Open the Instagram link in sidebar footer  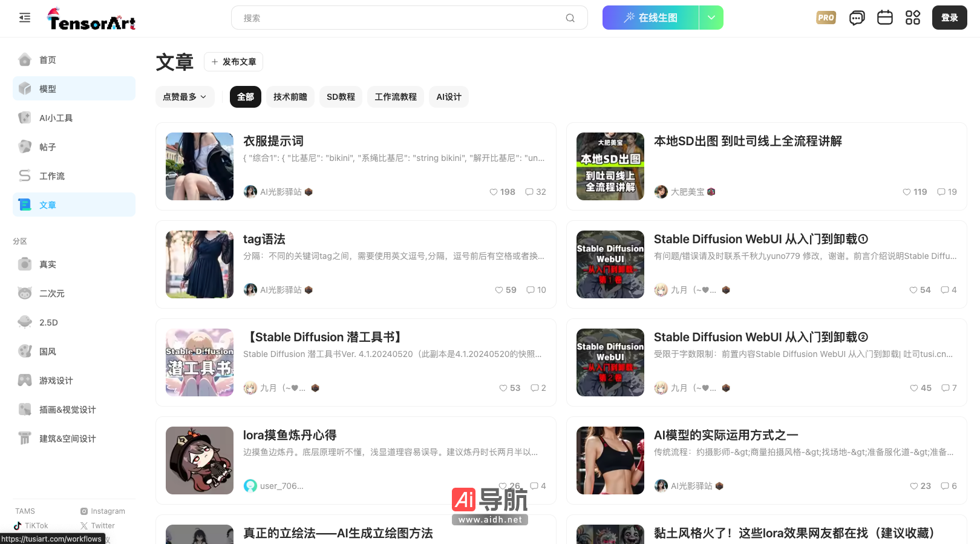pyautogui.click(x=103, y=511)
